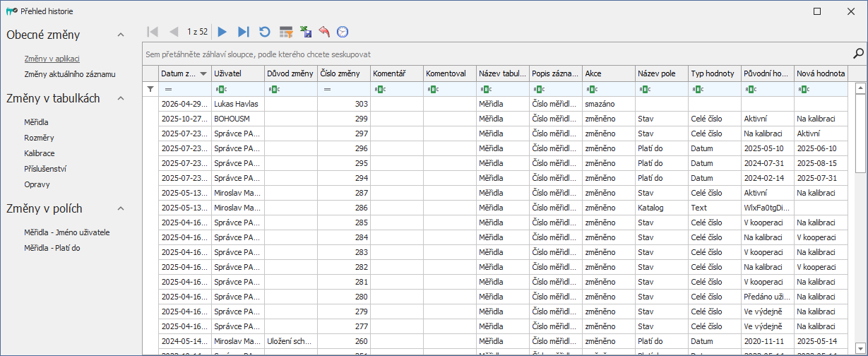The height and width of the screenshot is (356, 868).
Task: Open filter operator for Komentoval column
Action: coord(432,89)
